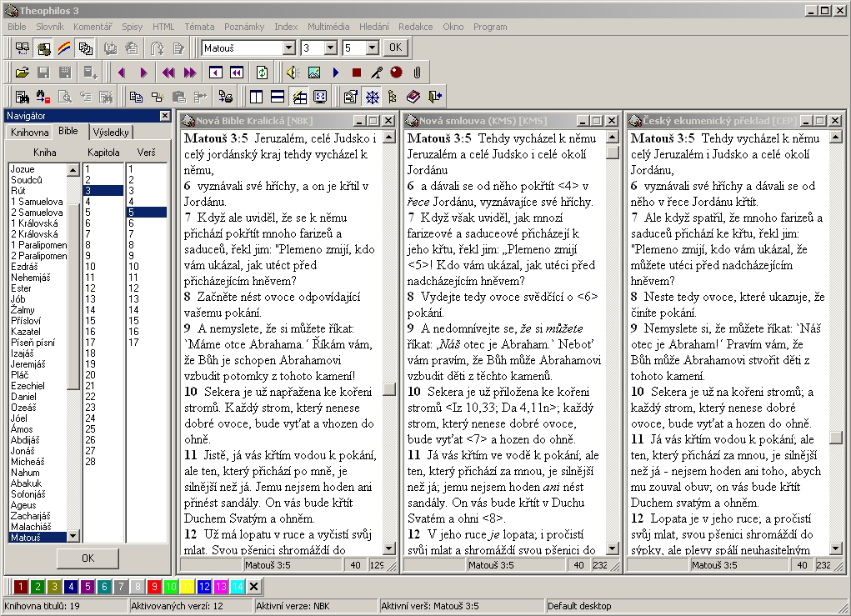
Task: Open the Témata menu
Action: coord(199,27)
